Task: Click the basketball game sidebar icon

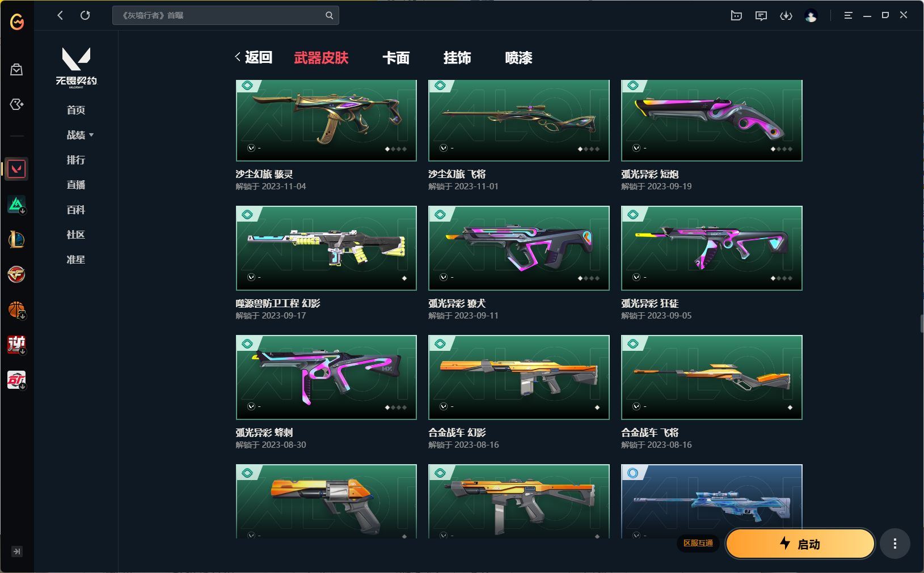Action: click(16, 310)
